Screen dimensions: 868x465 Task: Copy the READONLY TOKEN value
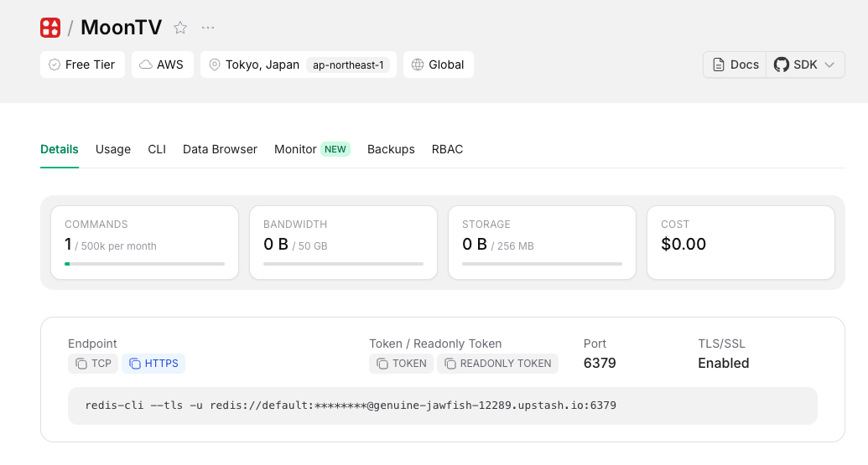[x=497, y=364]
